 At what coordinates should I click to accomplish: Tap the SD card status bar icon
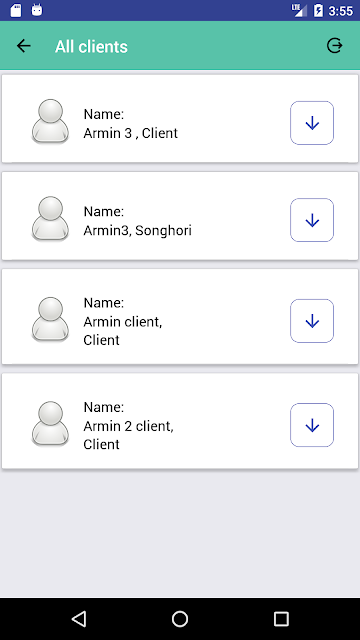pyautogui.click(x=16, y=11)
